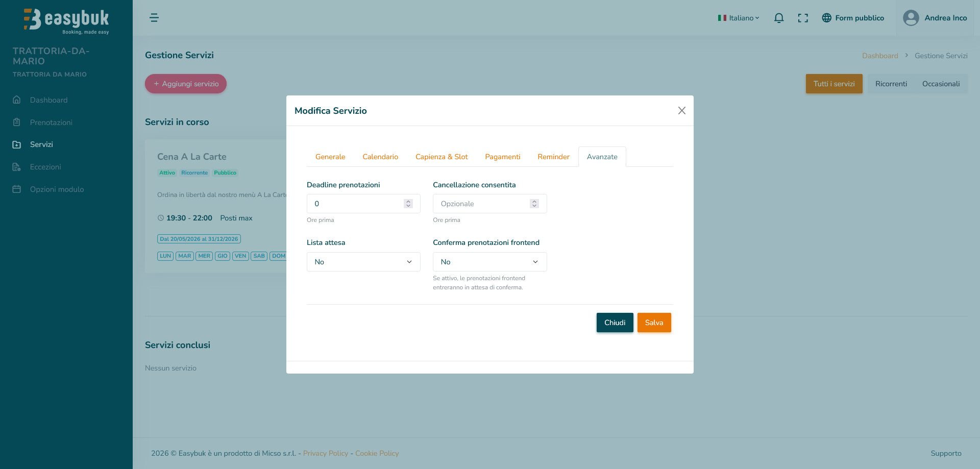
Task: Open the notifications bell
Action: point(779,18)
